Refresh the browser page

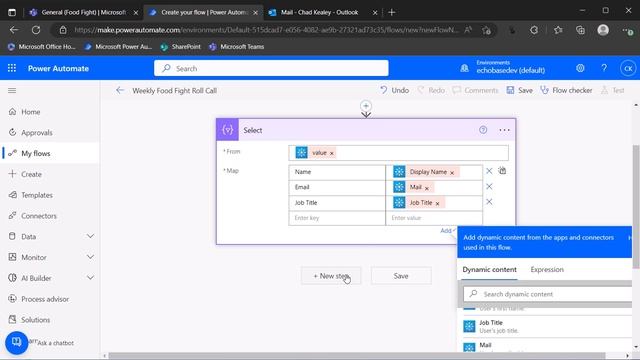36,30
